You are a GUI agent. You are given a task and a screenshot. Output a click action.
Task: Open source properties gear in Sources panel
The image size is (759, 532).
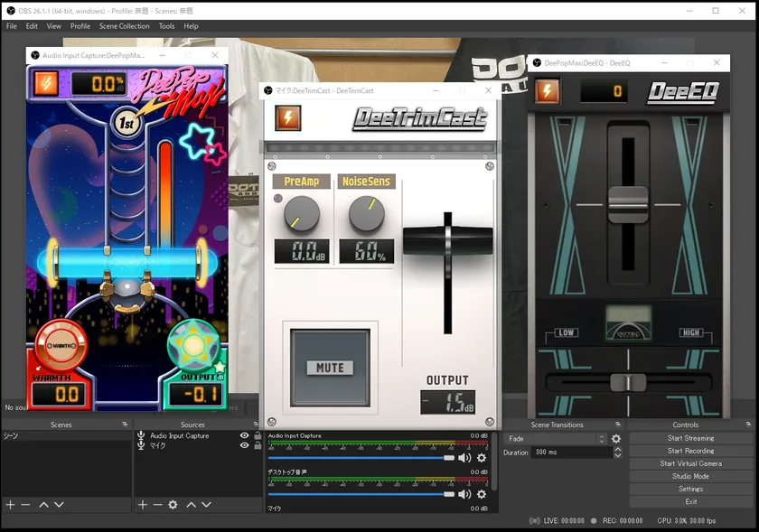coord(173,505)
